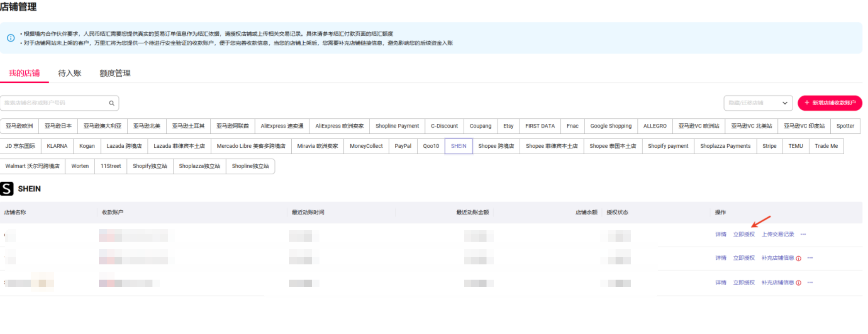Click warning icon in third store row
Viewport: 868px width, 334px height.
(x=799, y=283)
